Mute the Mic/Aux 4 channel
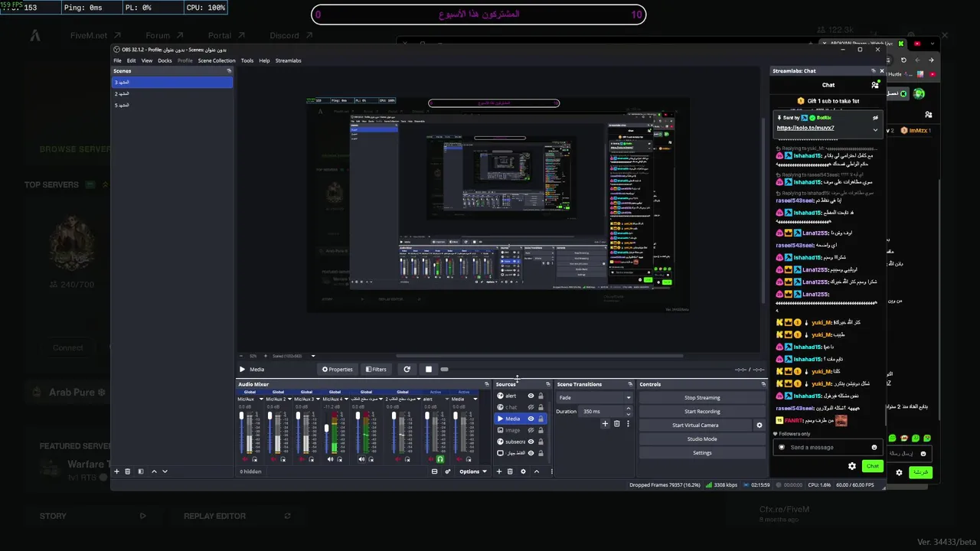980x551 pixels. (331, 459)
